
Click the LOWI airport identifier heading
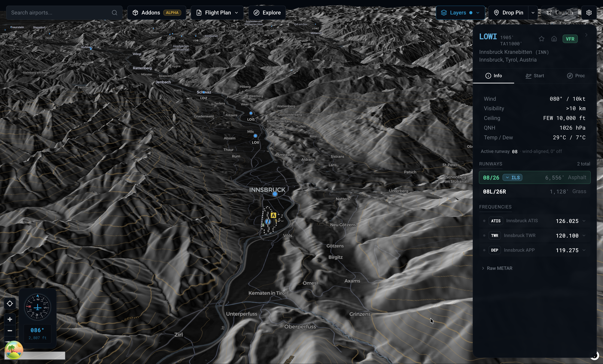pyautogui.click(x=488, y=37)
